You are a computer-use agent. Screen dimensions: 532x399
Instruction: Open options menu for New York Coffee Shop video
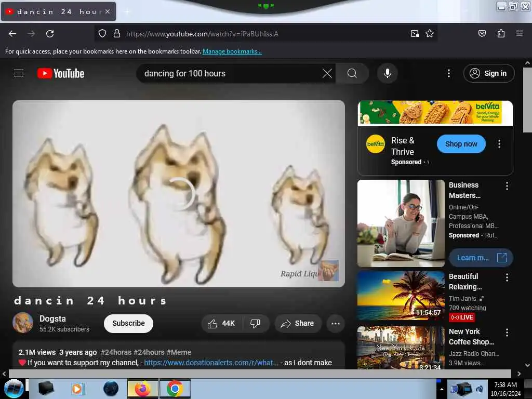click(507, 332)
